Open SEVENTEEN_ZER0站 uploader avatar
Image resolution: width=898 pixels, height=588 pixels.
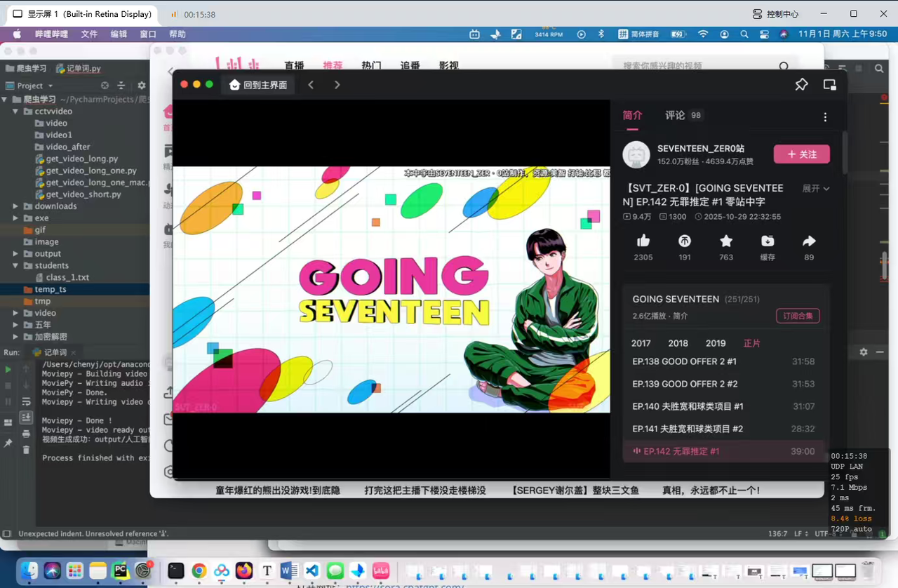[x=636, y=154]
